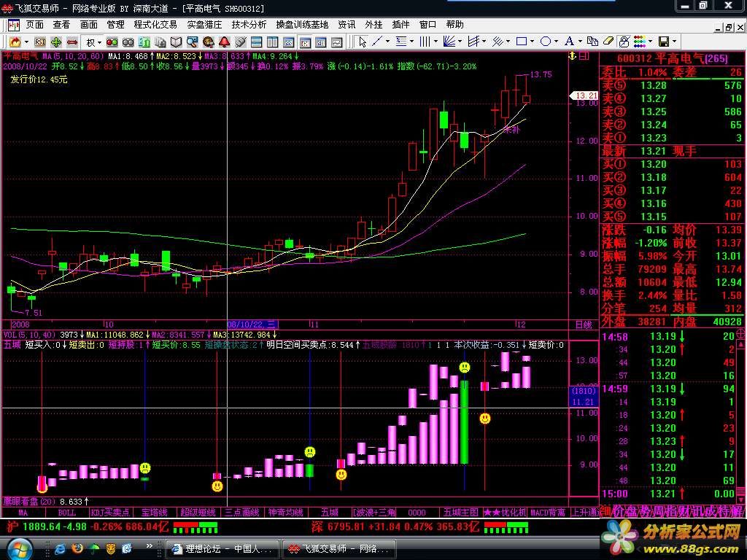The width and height of the screenshot is (747, 560).
Task: Expand the save icon dropdown arrow
Action: [x=675, y=42]
